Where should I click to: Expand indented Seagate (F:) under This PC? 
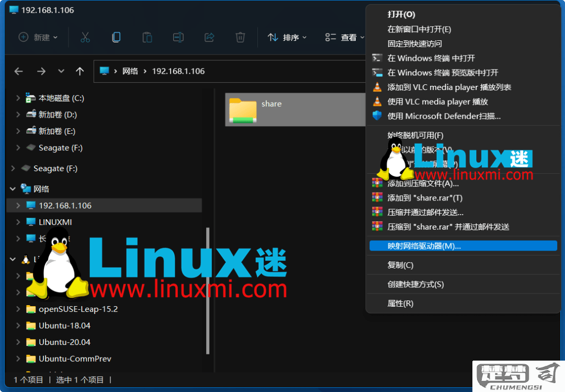point(18,148)
